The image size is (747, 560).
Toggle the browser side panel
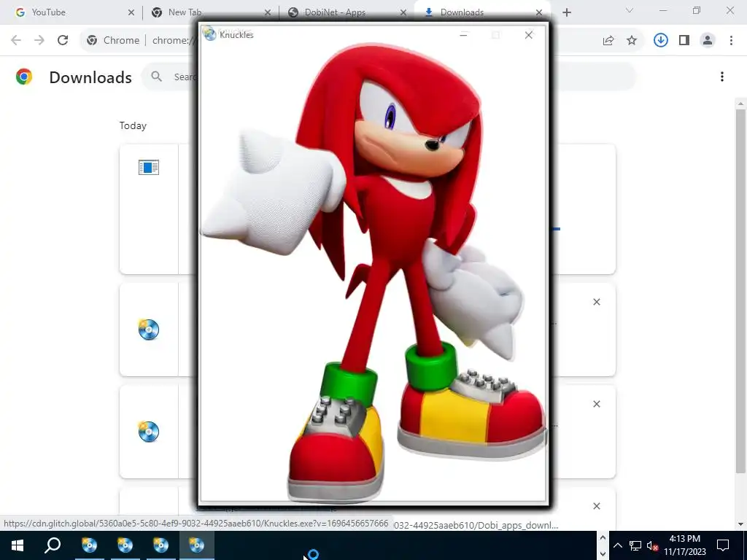tap(684, 41)
